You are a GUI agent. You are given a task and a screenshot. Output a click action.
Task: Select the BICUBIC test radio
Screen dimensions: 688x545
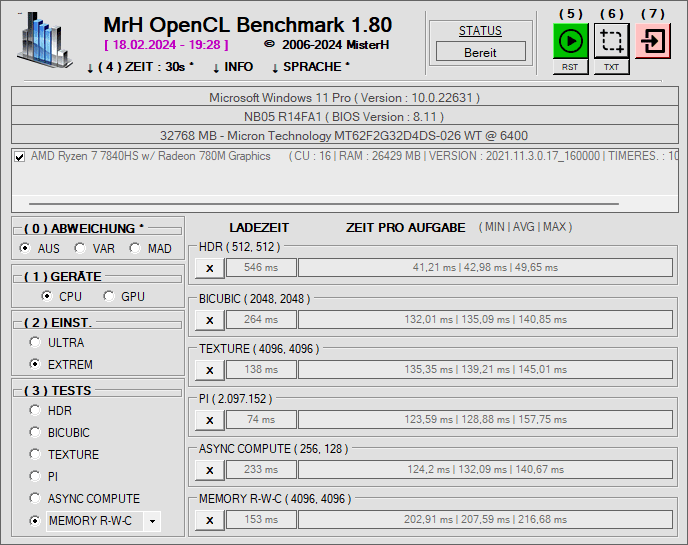[x=35, y=432]
